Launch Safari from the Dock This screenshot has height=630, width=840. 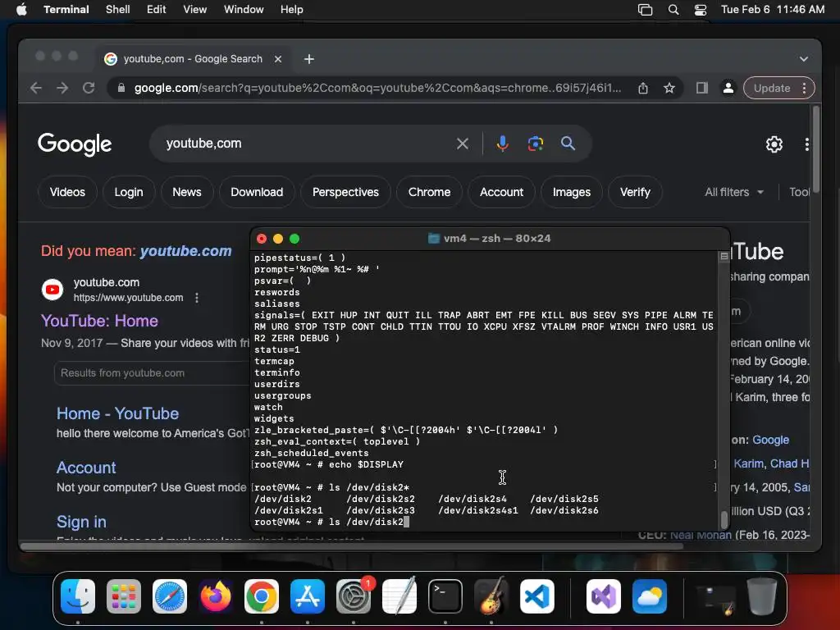pyautogui.click(x=170, y=596)
